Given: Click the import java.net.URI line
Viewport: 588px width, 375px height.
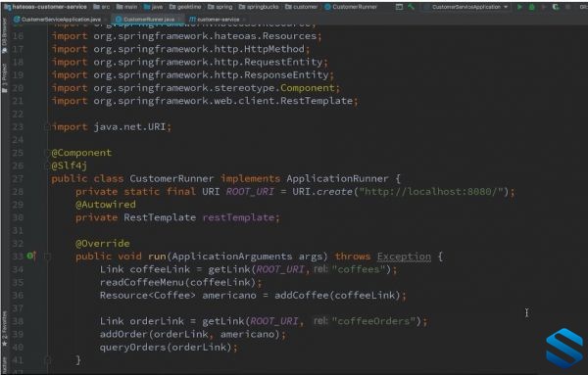Looking at the screenshot, I should tap(112, 127).
